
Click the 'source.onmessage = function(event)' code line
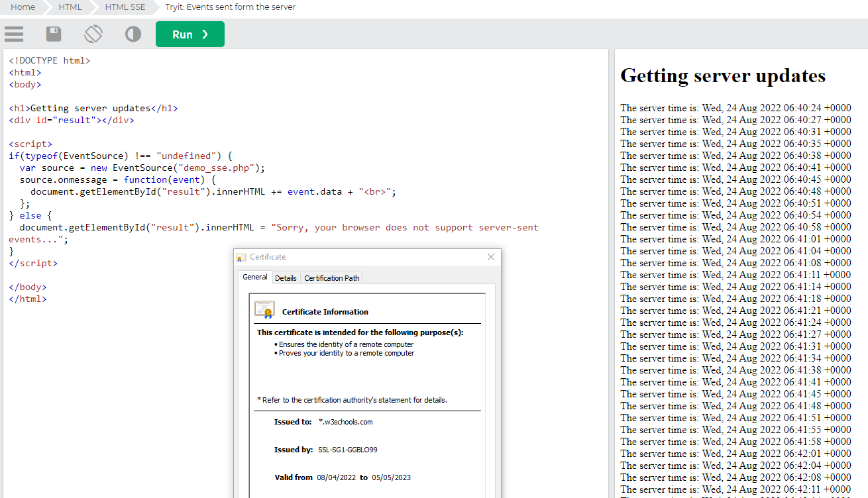point(118,179)
